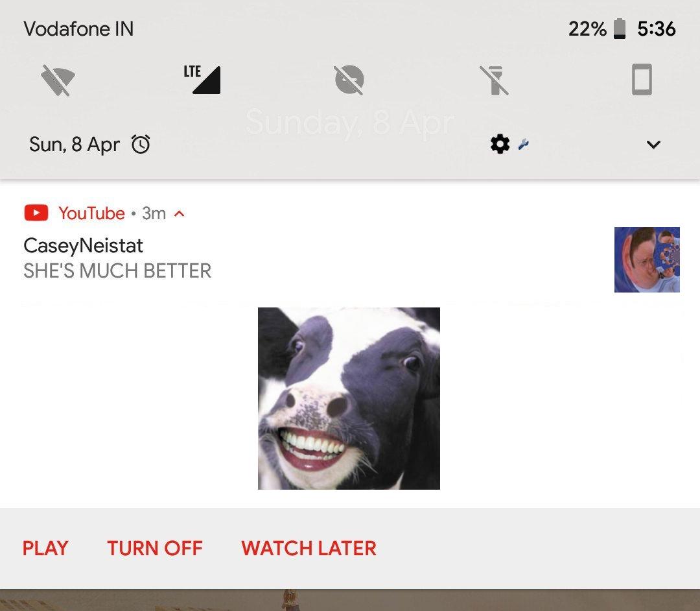
Task: Tap the smiling cow video thumbnail
Action: tap(349, 398)
